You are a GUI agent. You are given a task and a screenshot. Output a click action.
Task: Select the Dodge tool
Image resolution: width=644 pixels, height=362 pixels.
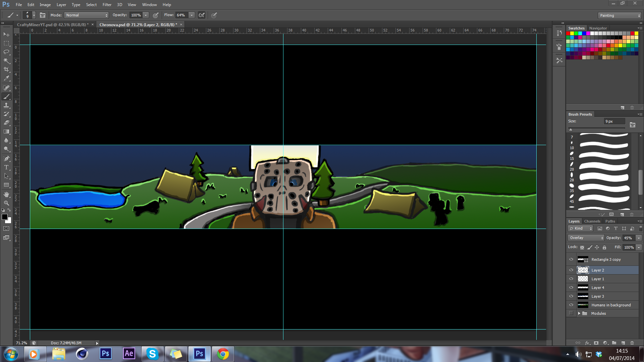(x=6, y=149)
